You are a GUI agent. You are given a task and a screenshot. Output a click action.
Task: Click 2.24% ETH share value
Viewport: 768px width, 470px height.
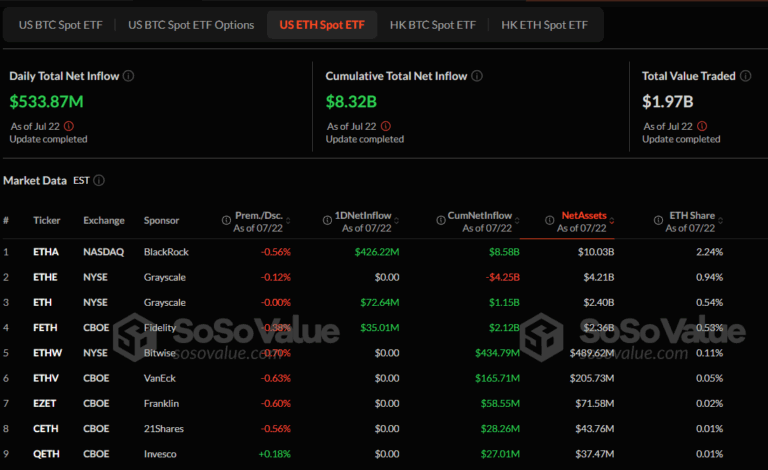[x=709, y=252]
